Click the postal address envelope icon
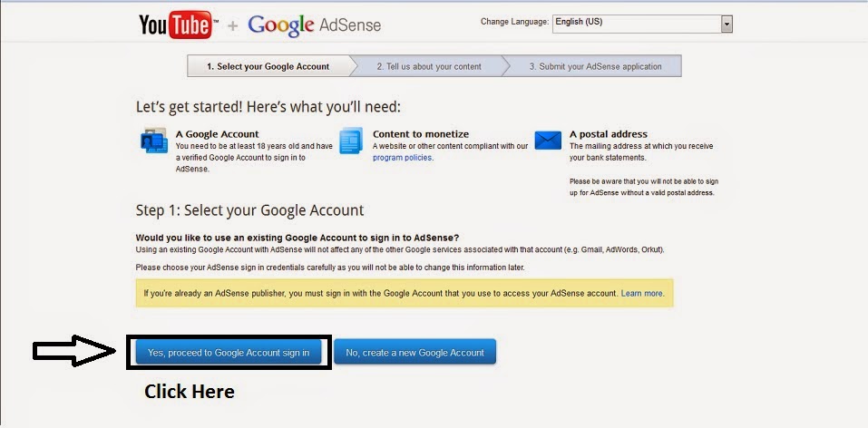Viewport: 868px width, 428px height. (x=548, y=141)
